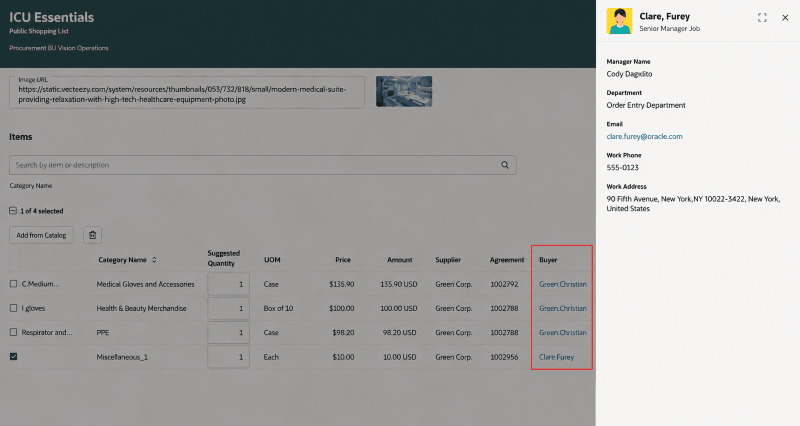Select the I gloves item name
Viewport: 800px width, 426px height.
point(33,308)
